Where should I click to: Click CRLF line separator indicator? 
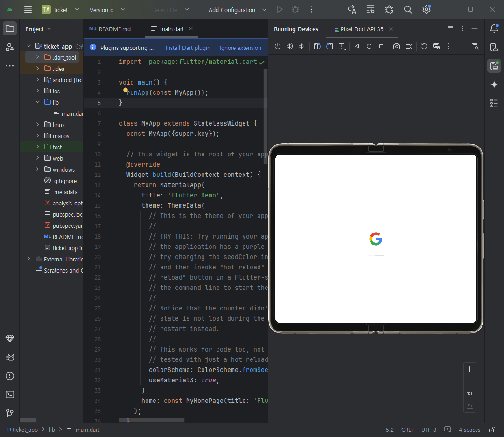tap(407, 430)
